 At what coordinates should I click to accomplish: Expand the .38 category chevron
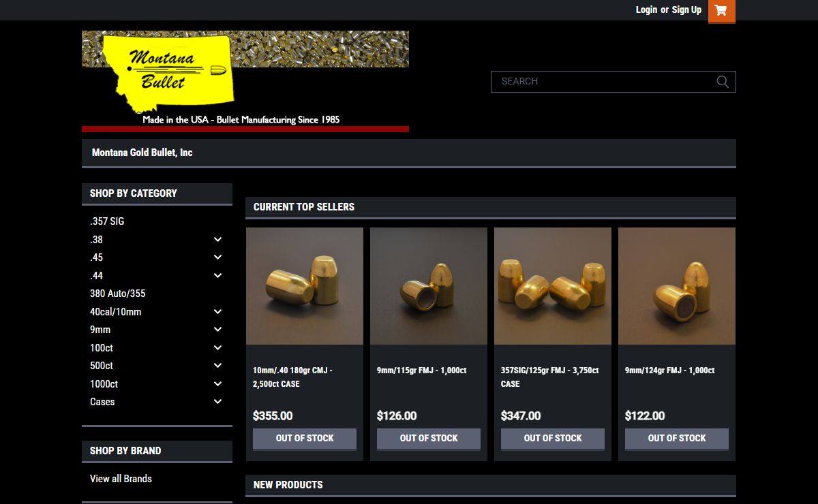tap(217, 240)
